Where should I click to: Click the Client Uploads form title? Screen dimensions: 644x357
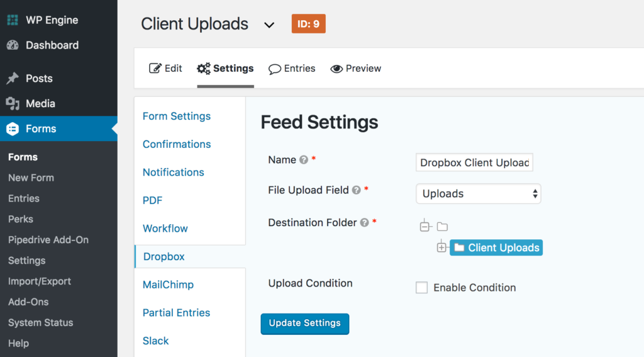coord(195,24)
